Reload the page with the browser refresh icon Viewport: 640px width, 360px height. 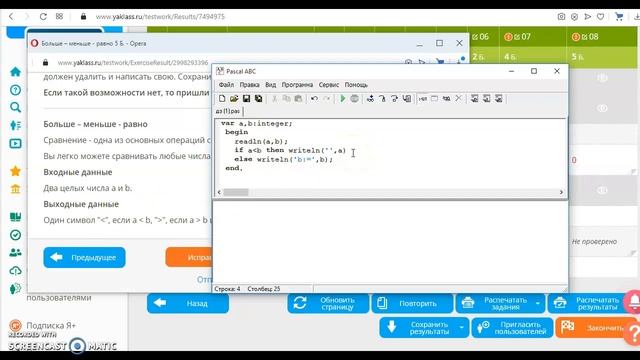pyautogui.click(x=43, y=17)
